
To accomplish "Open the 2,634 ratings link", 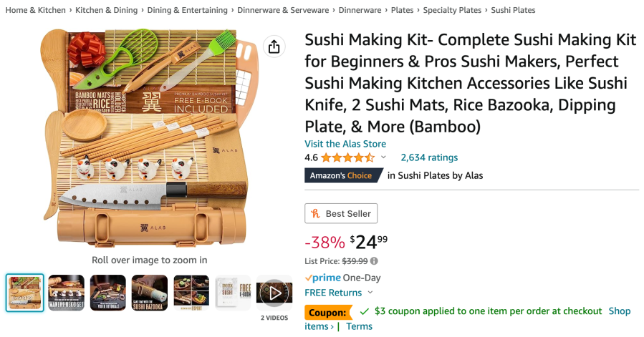I will [429, 157].
